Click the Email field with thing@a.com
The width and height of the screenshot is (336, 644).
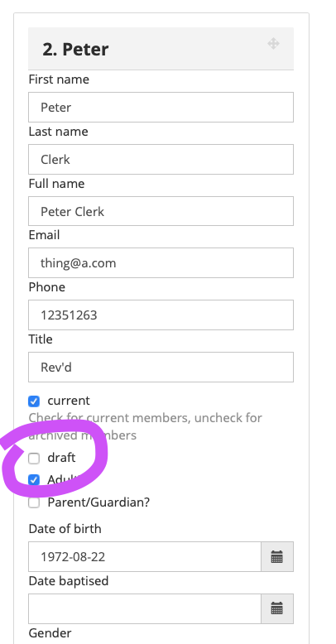point(161,263)
